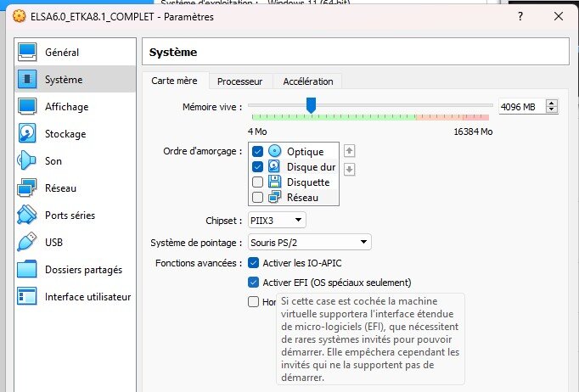Move boot device down with arrow button
Viewport: 579px width, 392px height.
[x=349, y=170]
